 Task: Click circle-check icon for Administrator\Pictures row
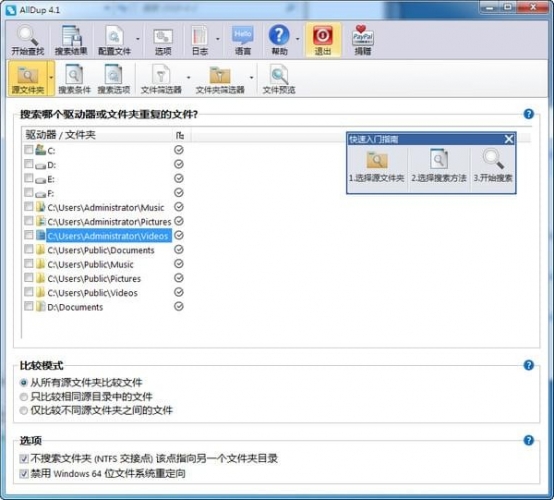point(179,221)
